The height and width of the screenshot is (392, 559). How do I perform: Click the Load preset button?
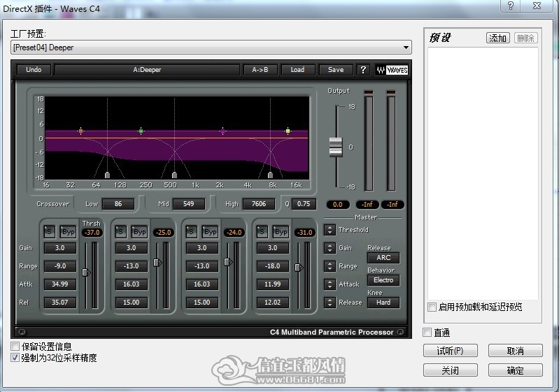click(297, 70)
